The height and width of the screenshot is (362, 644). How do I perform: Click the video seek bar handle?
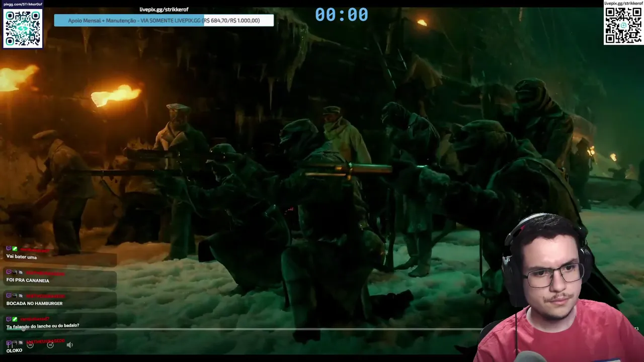[23, 329]
